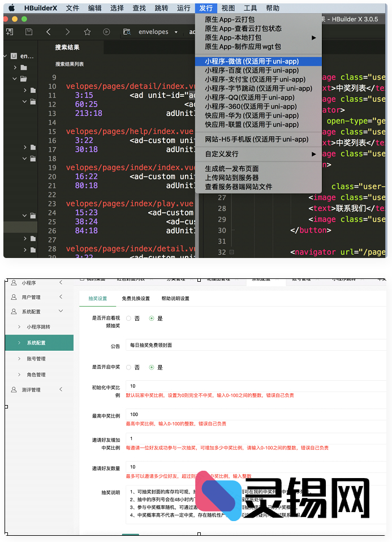Open the envelopes project dropdown
Screen dimensions: 392x542
(x=176, y=32)
